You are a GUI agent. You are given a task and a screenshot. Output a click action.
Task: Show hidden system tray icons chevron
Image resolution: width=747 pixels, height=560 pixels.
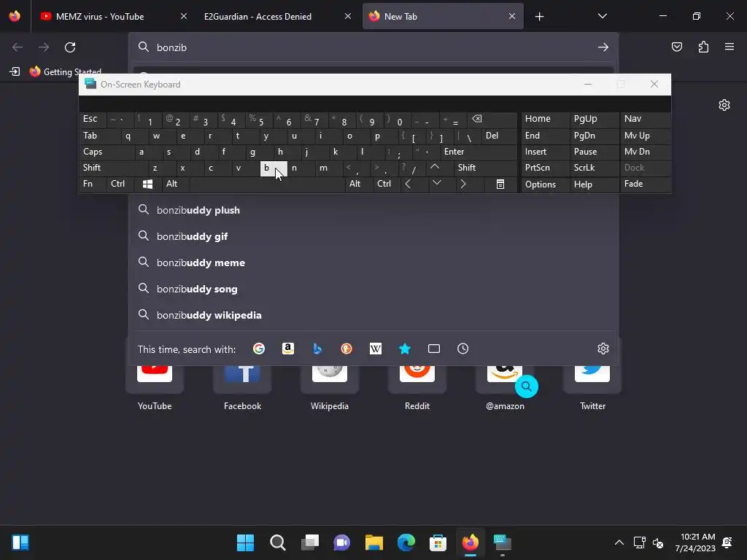619,542
